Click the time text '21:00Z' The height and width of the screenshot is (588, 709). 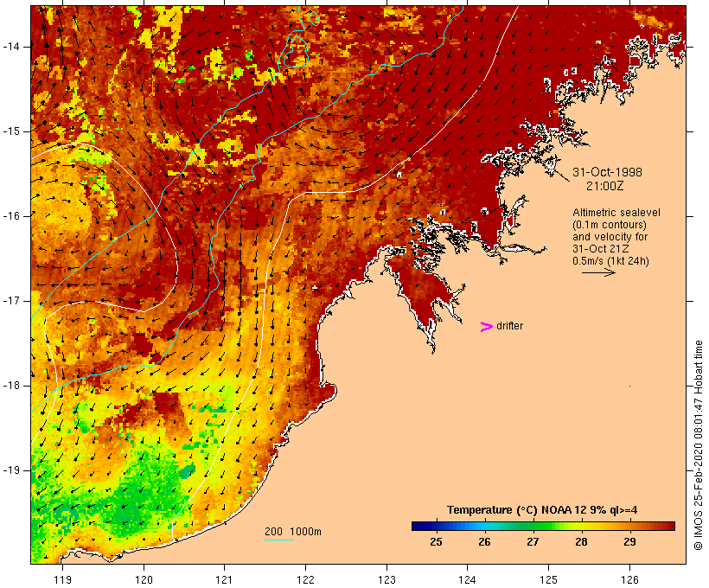tap(605, 186)
